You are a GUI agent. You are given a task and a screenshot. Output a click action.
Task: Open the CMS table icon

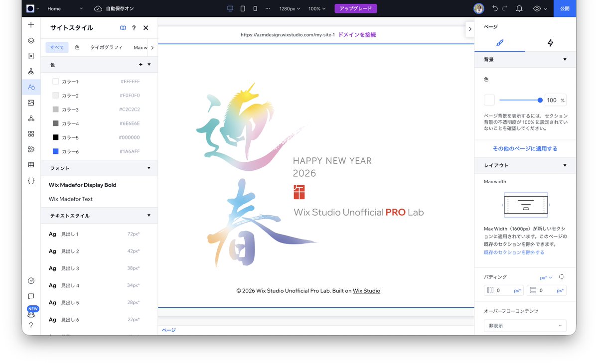coord(31,165)
